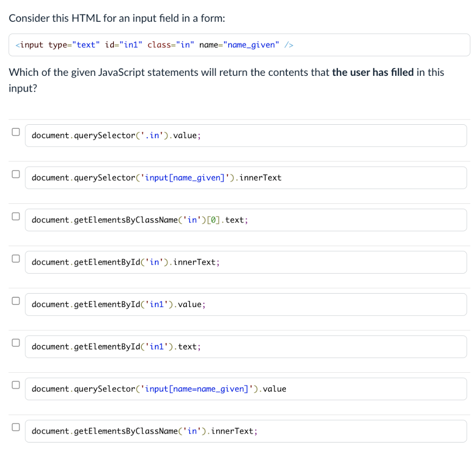The width and height of the screenshot is (476, 456).
Task: Click the HTML input code snippet box
Action: click(239, 45)
